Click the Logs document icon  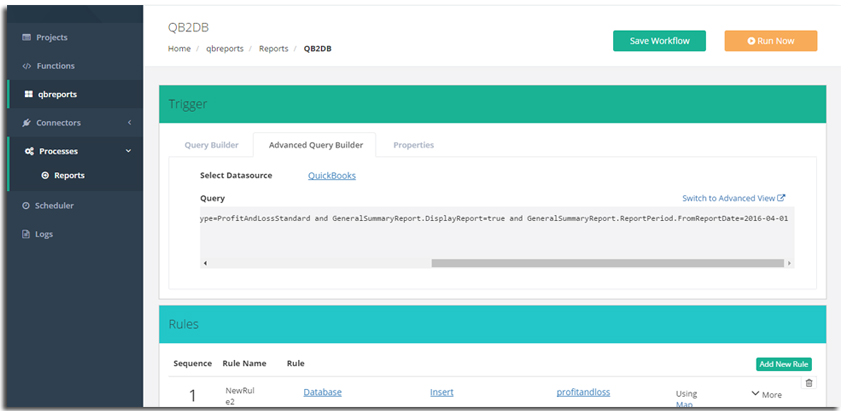[x=27, y=234]
